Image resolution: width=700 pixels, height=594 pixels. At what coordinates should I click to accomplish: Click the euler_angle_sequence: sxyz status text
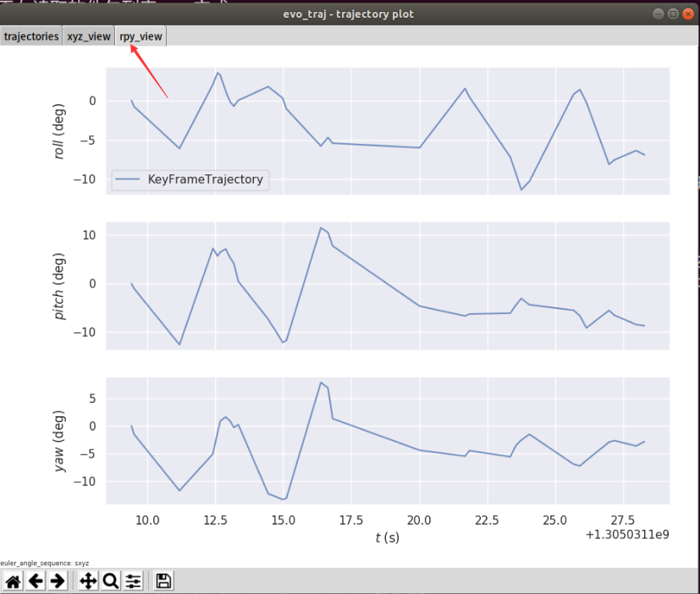click(45, 564)
